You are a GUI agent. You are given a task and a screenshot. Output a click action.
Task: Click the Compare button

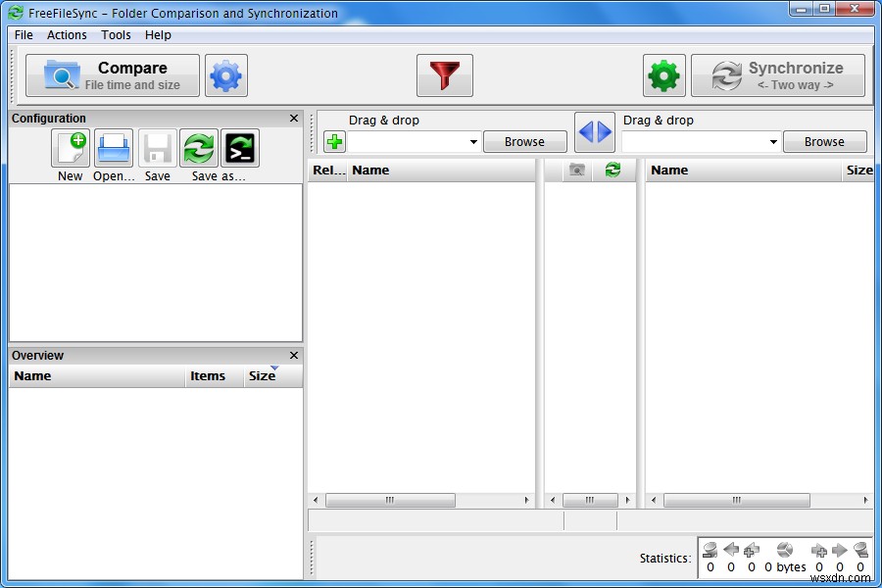click(111, 75)
